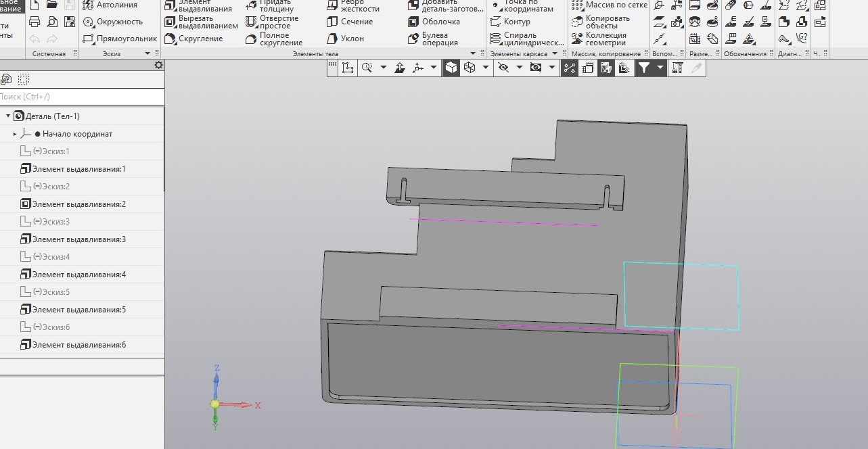Open the Ребро жесткости (Rib) tool

coord(355,6)
